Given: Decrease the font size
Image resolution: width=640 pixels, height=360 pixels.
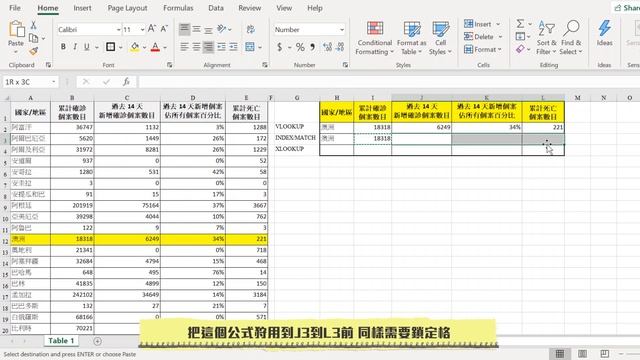Looking at the screenshot, I should (164, 29).
